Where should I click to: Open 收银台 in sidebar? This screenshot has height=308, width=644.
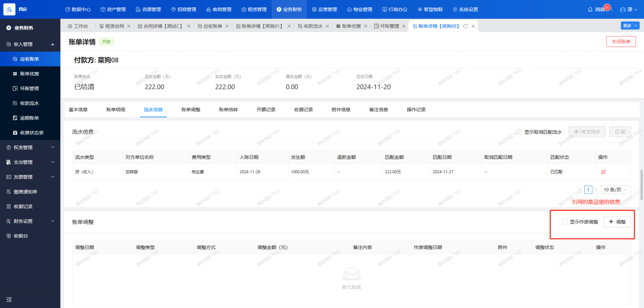[30, 236]
